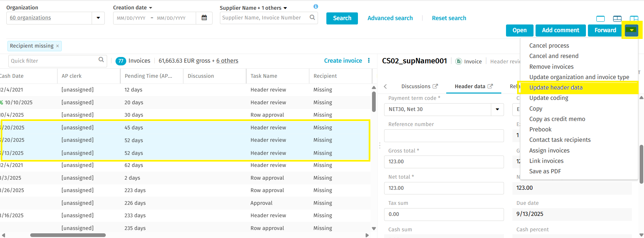Image resolution: width=644 pixels, height=238 pixels.
Task: Expand the Creation date filter type dropdown
Action: click(x=150, y=8)
